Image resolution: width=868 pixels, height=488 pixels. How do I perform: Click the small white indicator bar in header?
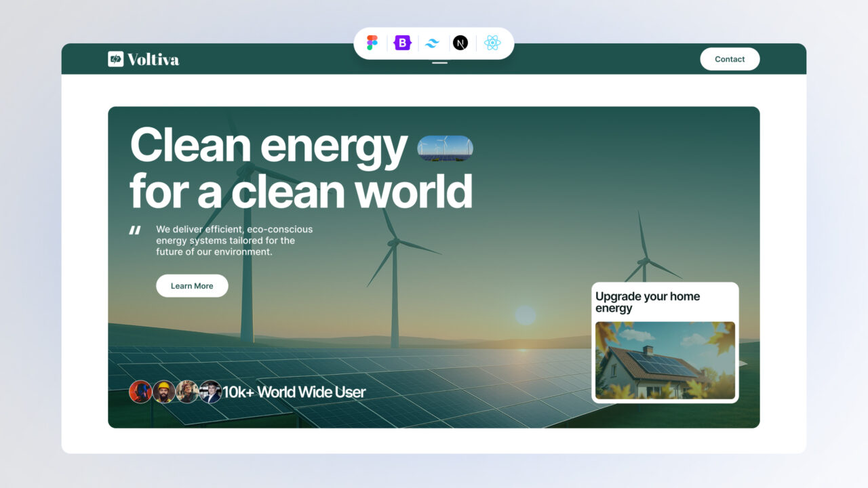click(439, 63)
